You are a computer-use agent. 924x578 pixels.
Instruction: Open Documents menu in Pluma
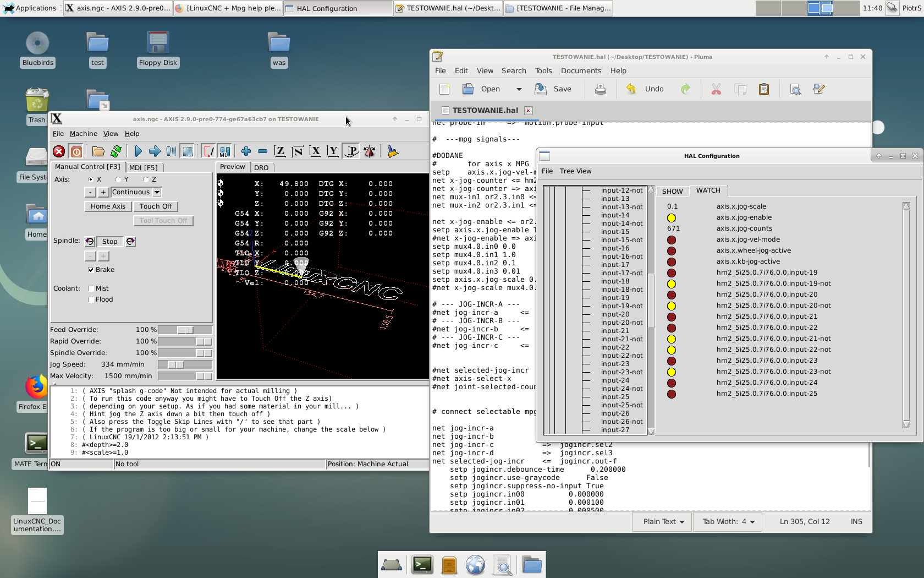(581, 70)
